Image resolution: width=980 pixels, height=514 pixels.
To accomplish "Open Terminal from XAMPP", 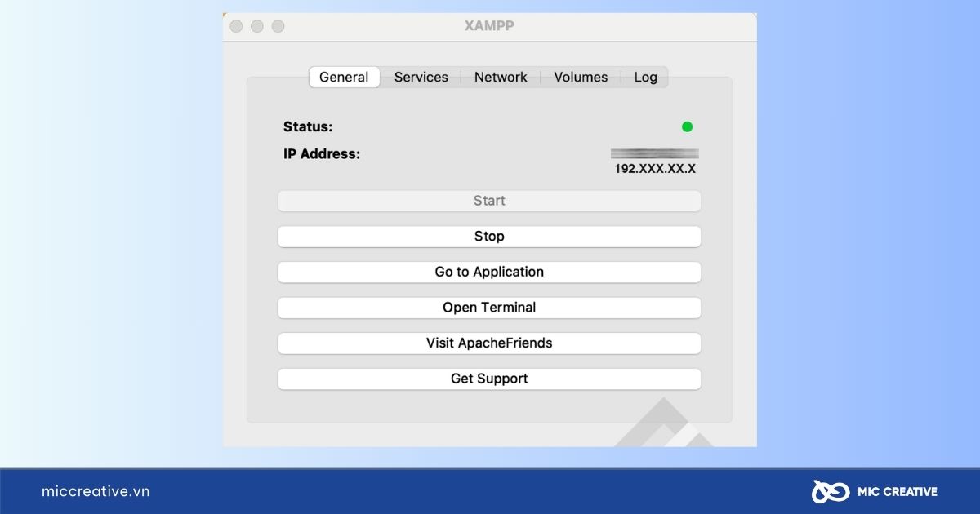I will [489, 308].
